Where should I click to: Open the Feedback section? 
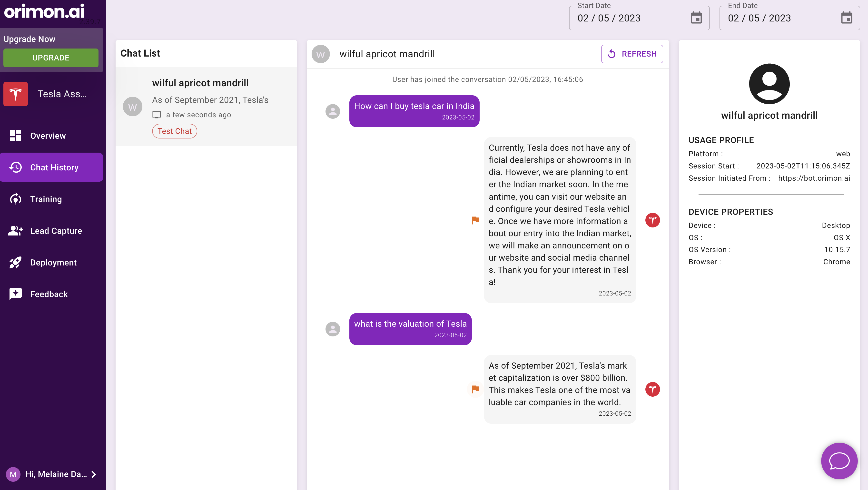click(49, 294)
